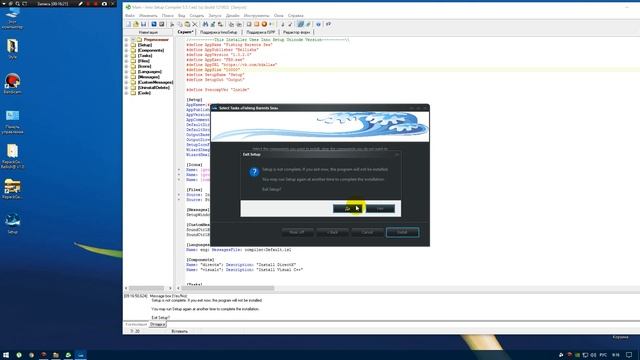Switch to Компиляция output tab
This screenshot has width=640, height=360.
click(136, 324)
